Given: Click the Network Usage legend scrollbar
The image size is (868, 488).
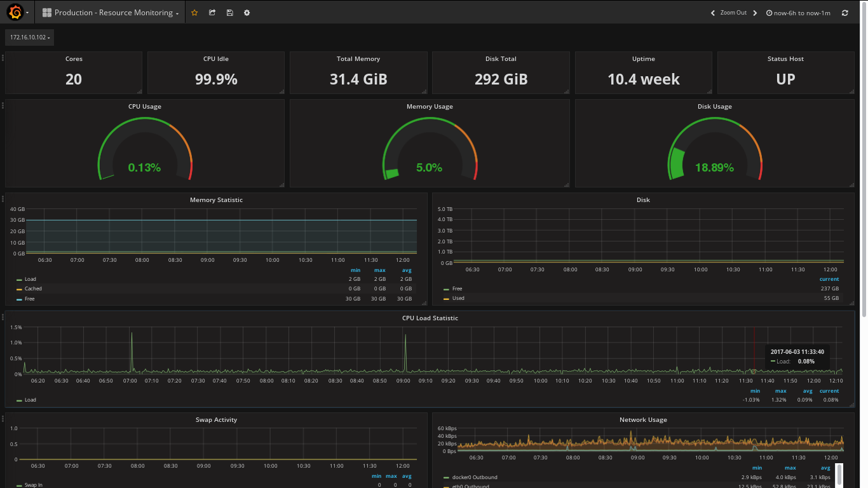Looking at the screenshot, I should coord(839,474).
